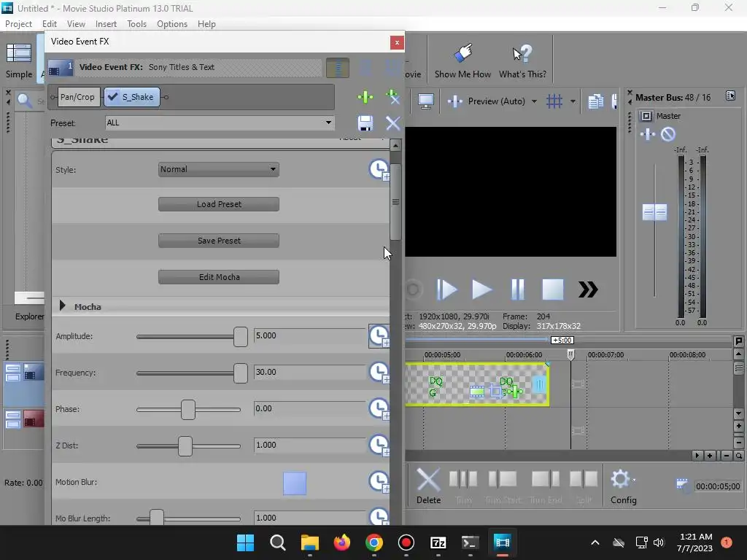Image resolution: width=747 pixels, height=560 pixels.
Task: Click the Amplitude value field 5.000
Action: click(309, 335)
